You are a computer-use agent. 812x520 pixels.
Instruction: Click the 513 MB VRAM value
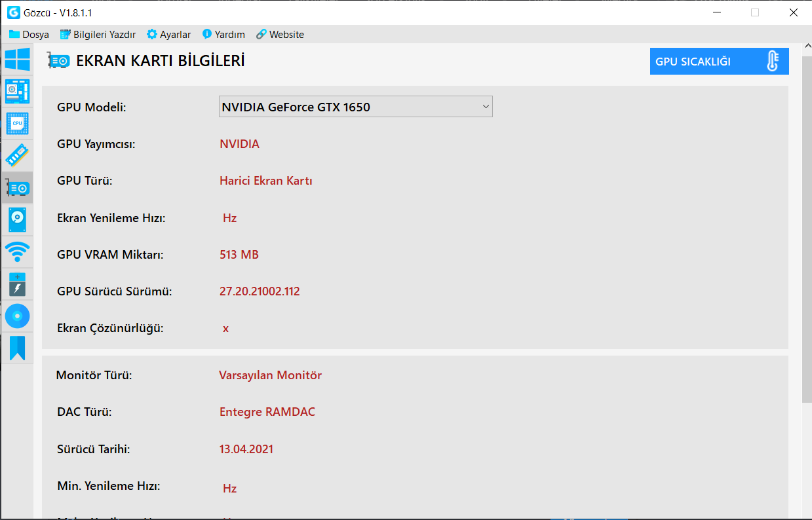click(239, 255)
